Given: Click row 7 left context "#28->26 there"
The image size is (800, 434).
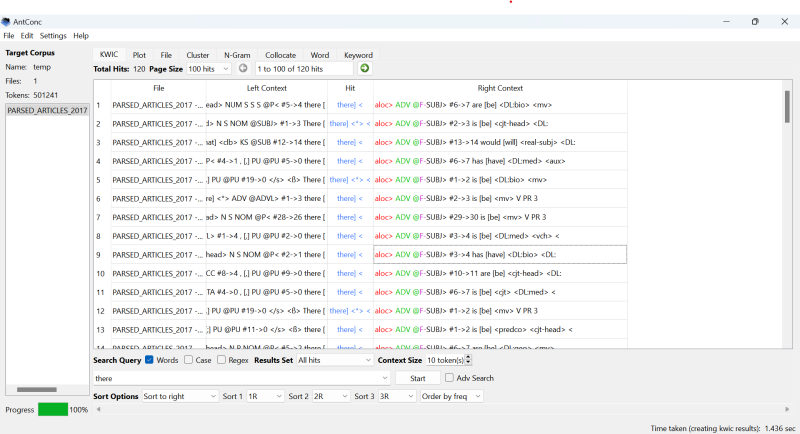Looking at the screenshot, I should pyautogui.click(x=266, y=217).
